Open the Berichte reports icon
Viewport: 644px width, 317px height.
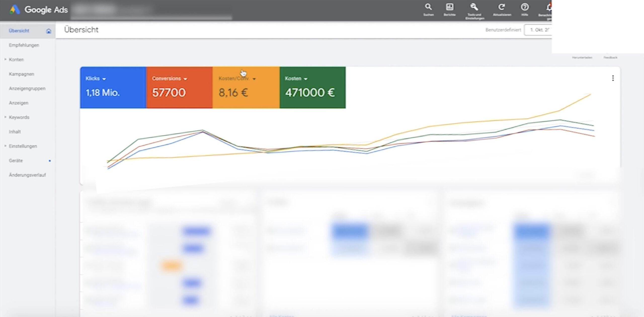click(450, 7)
